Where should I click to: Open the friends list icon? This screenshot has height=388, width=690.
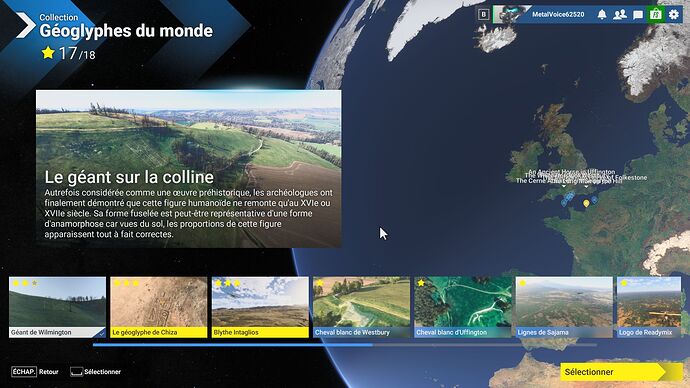pyautogui.click(x=620, y=15)
